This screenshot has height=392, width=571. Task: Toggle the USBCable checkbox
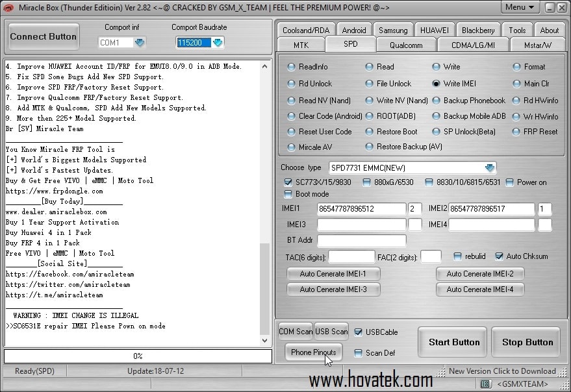pos(359,332)
